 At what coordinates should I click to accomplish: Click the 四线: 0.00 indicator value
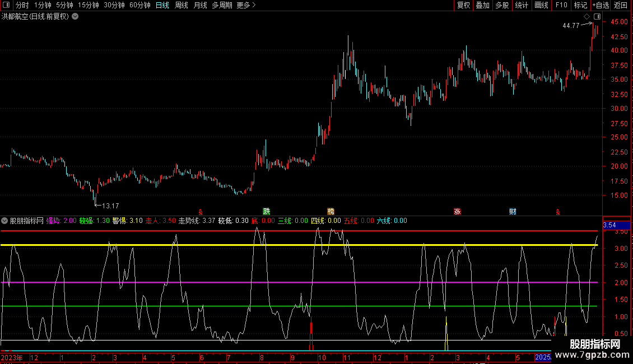[x=326, y=221]
